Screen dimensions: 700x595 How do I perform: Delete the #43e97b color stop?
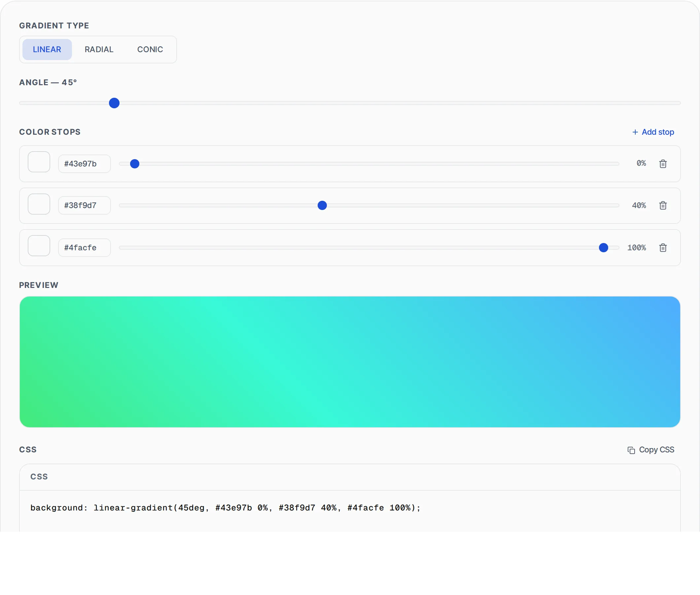pyautogui.click(x=663, y=163)
